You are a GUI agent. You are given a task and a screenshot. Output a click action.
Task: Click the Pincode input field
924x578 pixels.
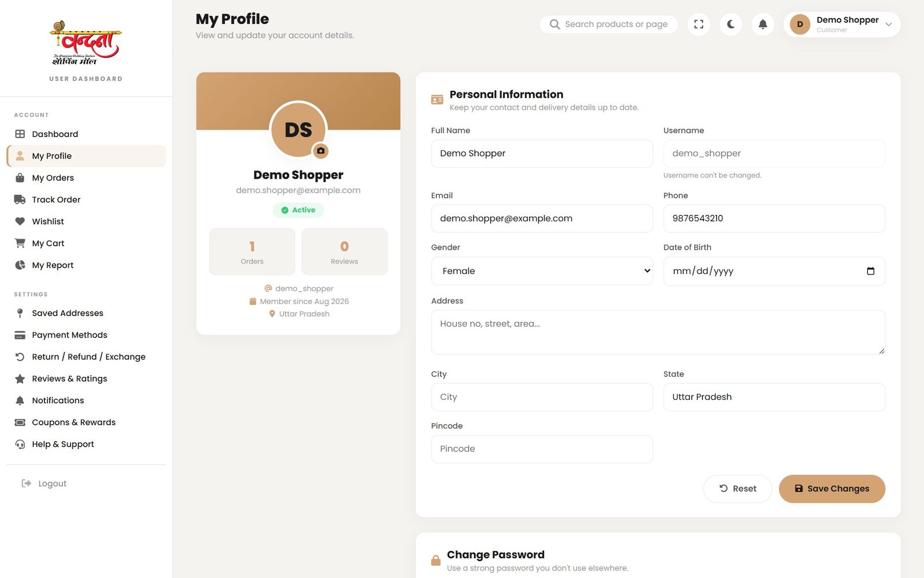(x=542, y=449)
